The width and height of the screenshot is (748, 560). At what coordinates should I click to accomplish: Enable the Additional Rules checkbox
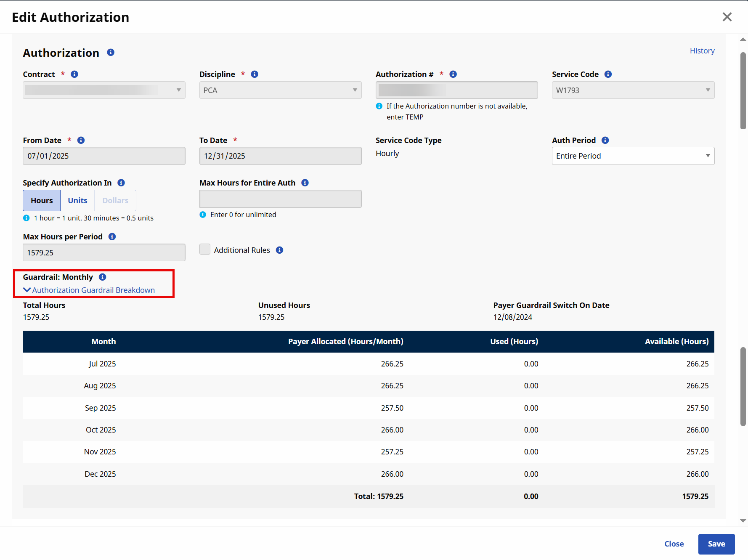(205, 249)
